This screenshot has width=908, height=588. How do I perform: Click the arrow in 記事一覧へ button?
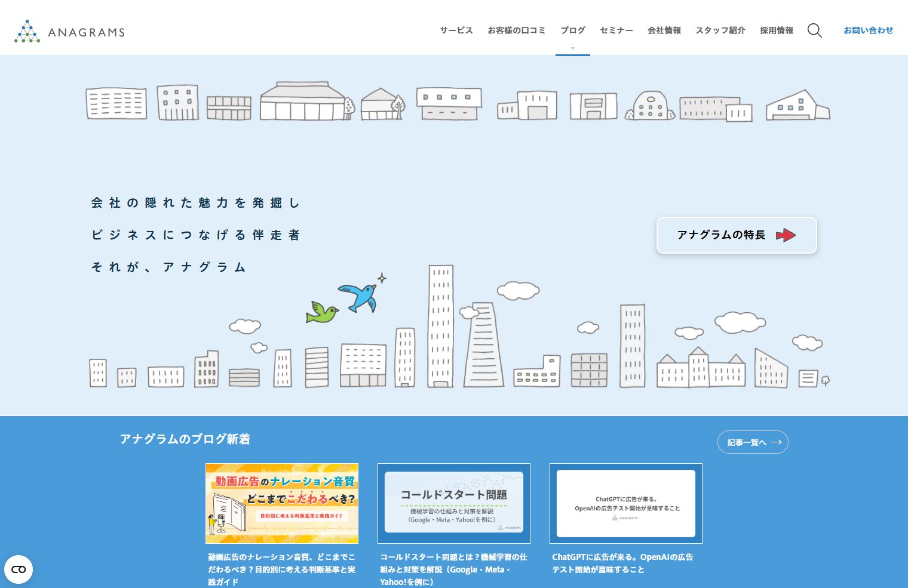776,442
